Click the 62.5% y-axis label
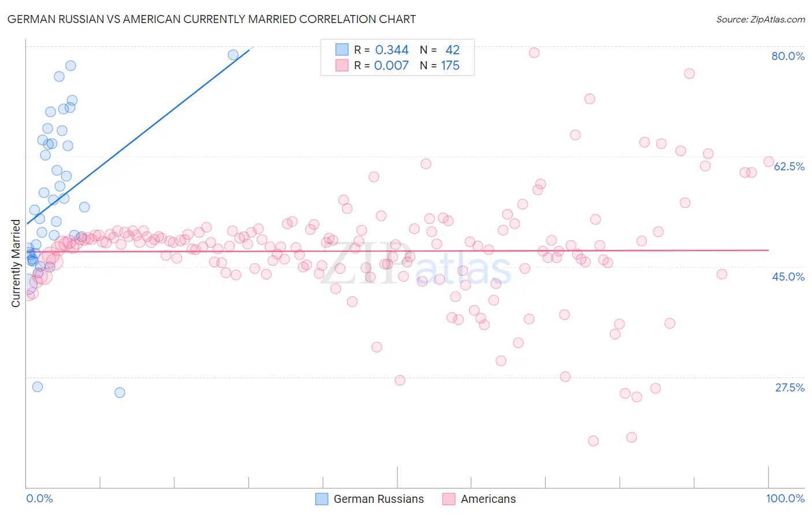This screenshot has height=515, width=812. tap(789, 166)
